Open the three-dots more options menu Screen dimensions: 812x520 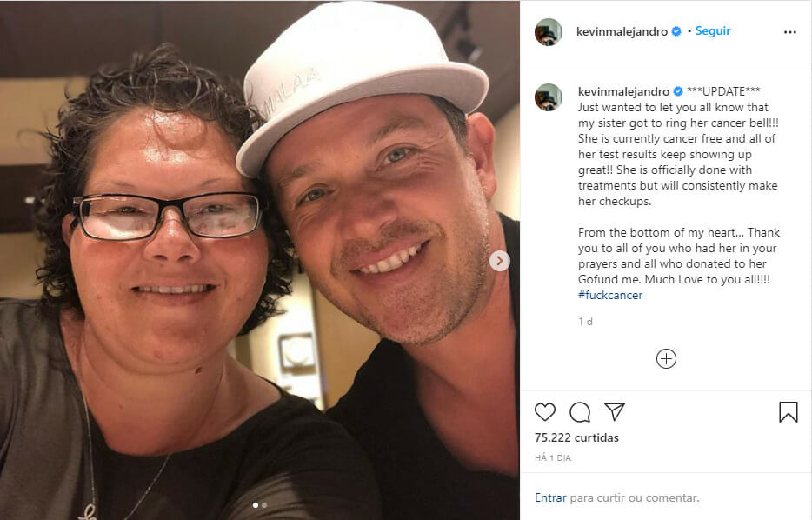pos(789,32)
